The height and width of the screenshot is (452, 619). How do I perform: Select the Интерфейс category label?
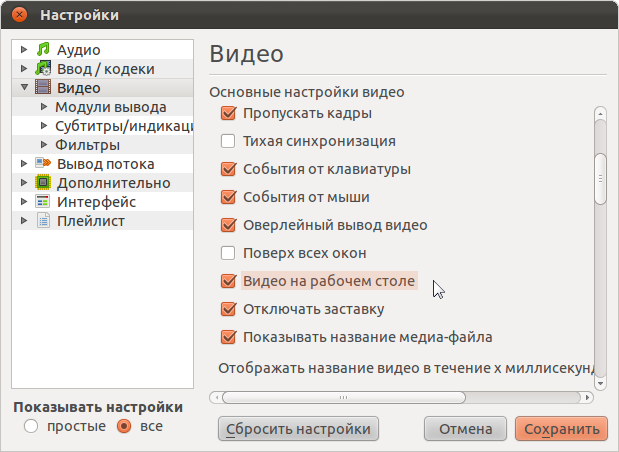click(x=96, y=202)
